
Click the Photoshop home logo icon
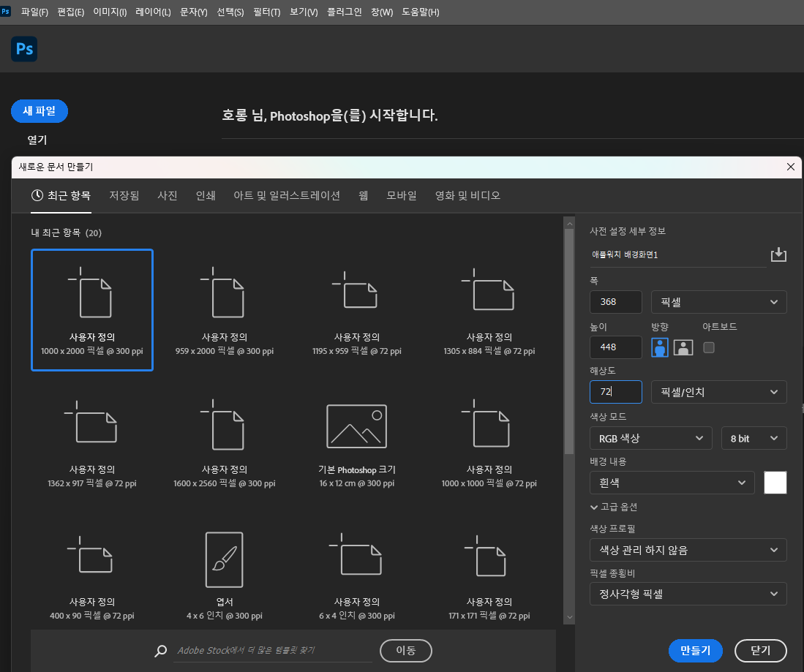(x=24, y=49)
